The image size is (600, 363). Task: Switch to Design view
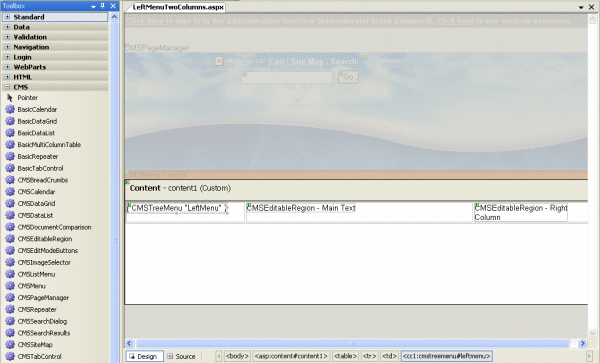pyautogui.click(x=145, y=356)
